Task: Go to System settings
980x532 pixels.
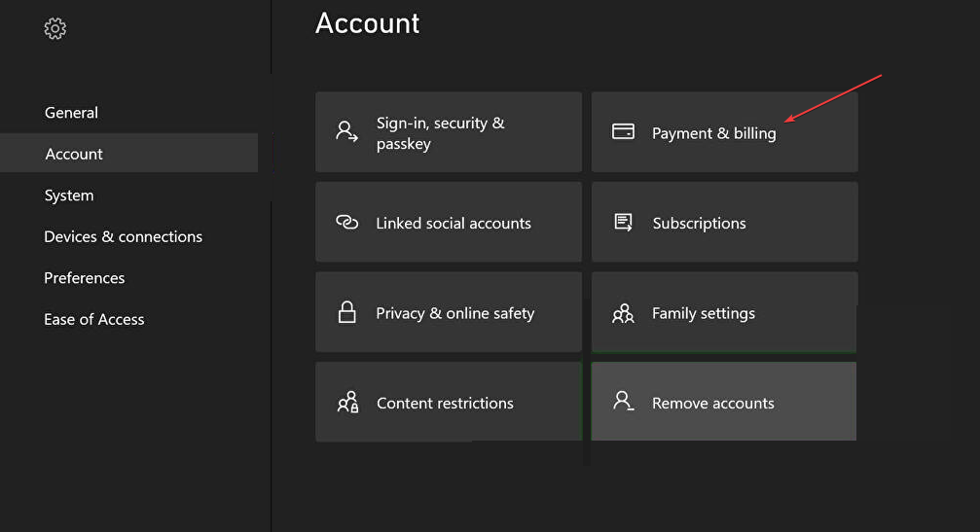Action: (x=69, y=195)
